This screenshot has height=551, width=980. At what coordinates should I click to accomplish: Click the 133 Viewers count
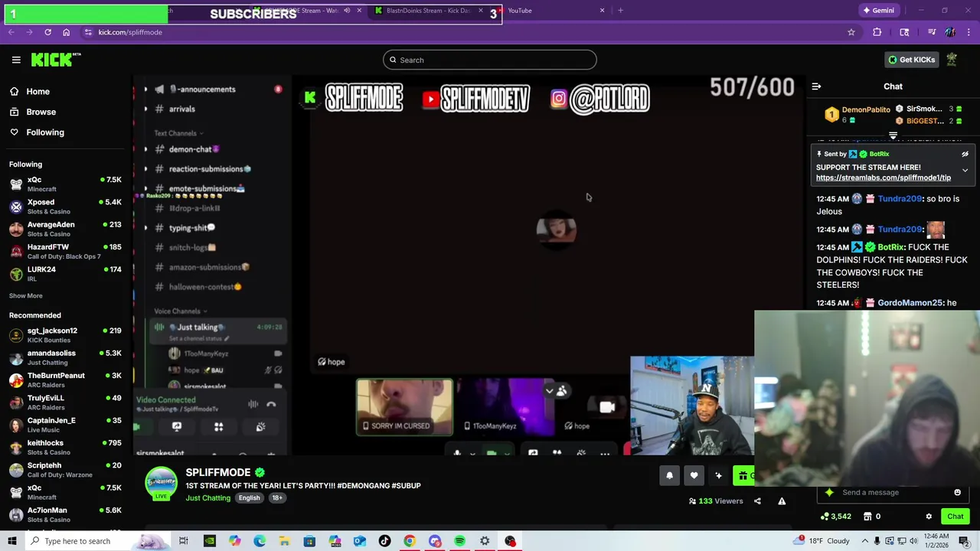[x=716, y=501]
